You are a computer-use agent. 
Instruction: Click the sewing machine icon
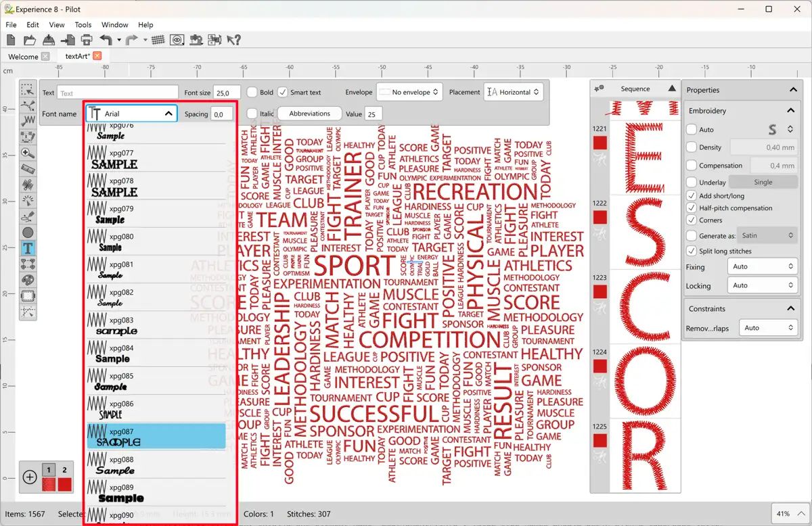(x=196, y=40)
